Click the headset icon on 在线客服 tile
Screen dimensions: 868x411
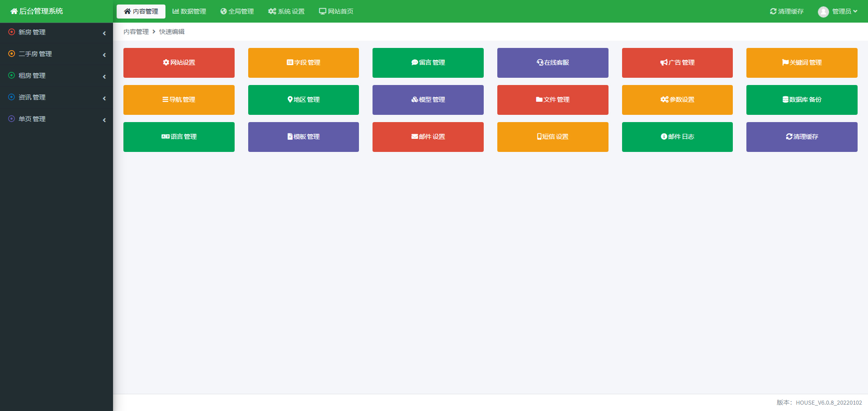540,62
